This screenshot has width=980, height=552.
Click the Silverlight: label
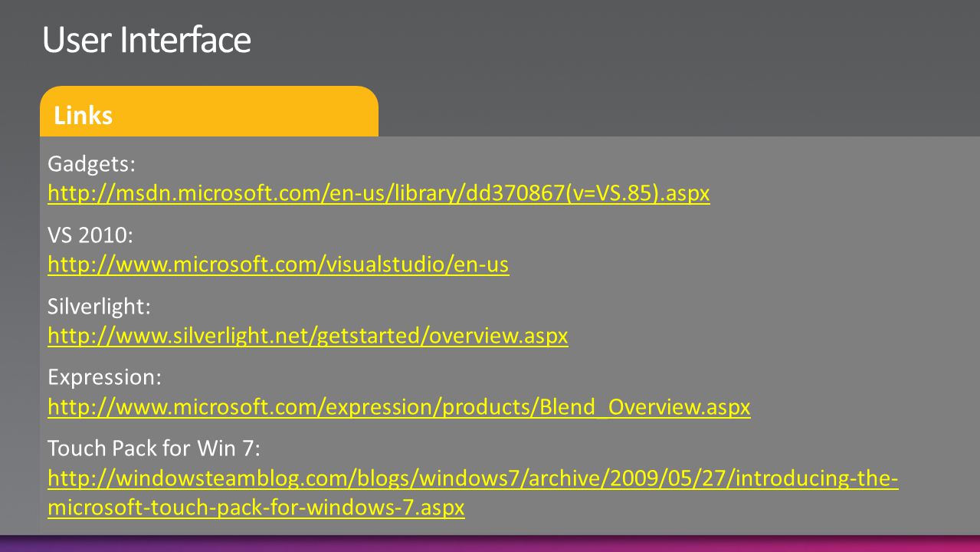[x=99, y=307]
